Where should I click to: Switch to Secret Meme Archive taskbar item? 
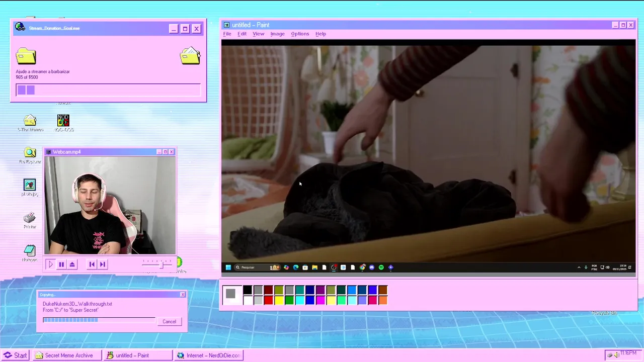pos(67,355)
